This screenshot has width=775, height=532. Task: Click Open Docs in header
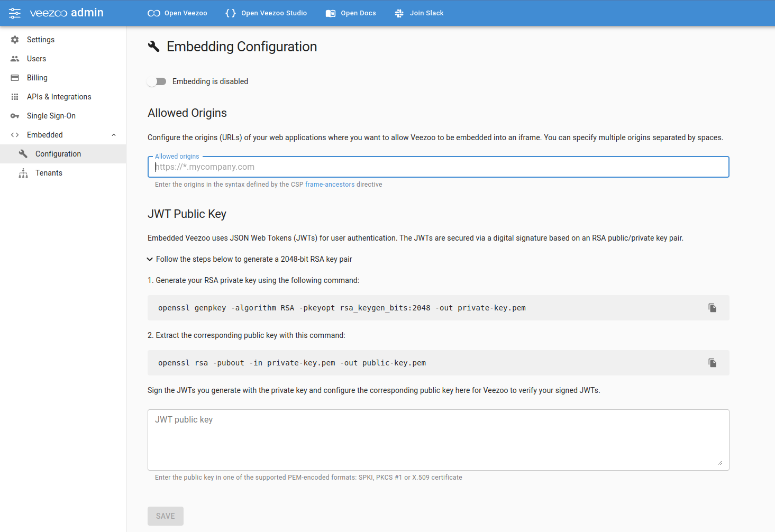351,13
